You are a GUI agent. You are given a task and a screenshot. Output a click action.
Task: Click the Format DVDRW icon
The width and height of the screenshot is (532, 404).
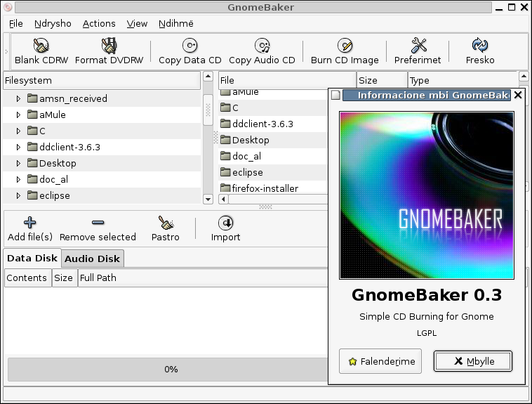109,45
